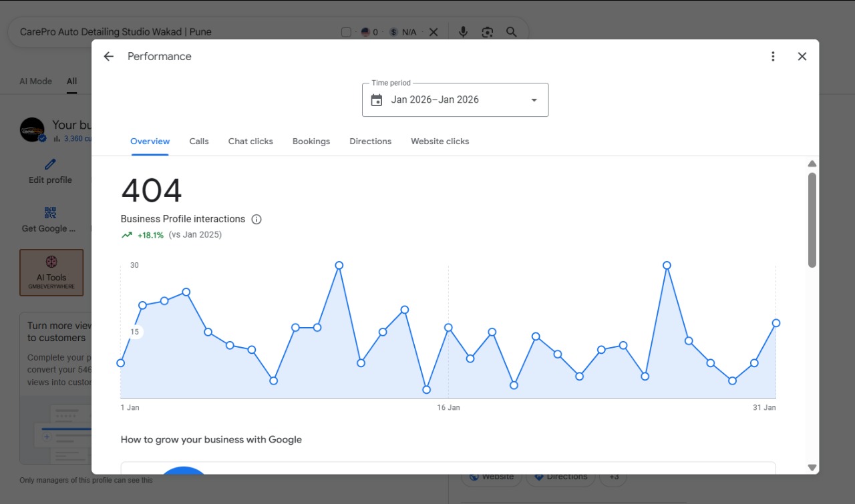Open the three-dot more options menu
Screen dimensions: 855x504
click(773, 57)
